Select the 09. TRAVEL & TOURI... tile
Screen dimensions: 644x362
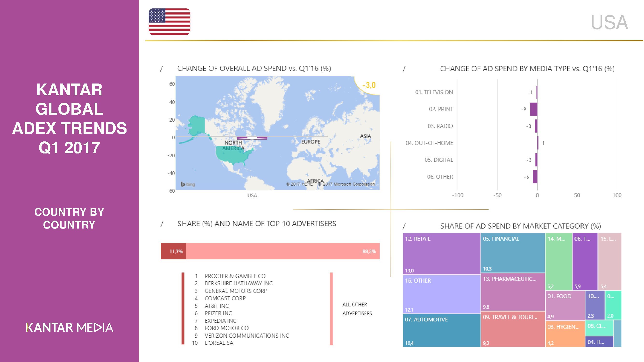[x=513, y=329]
